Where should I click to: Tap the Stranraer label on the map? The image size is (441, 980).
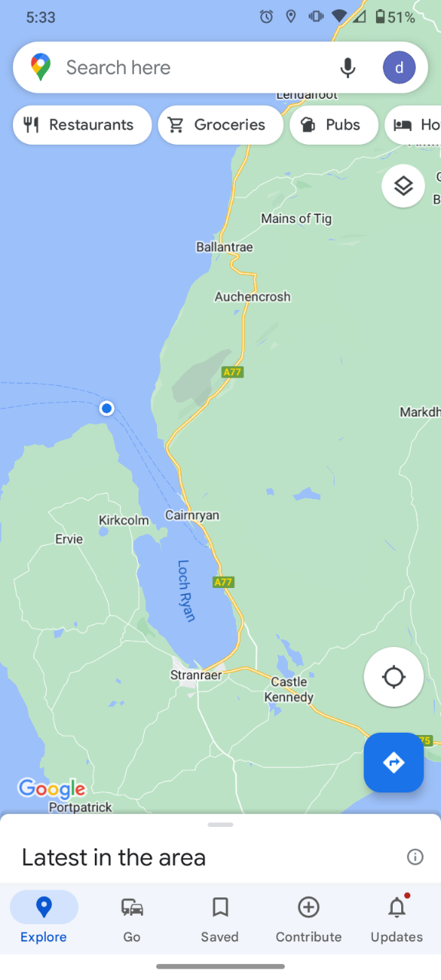click(196, 675)
